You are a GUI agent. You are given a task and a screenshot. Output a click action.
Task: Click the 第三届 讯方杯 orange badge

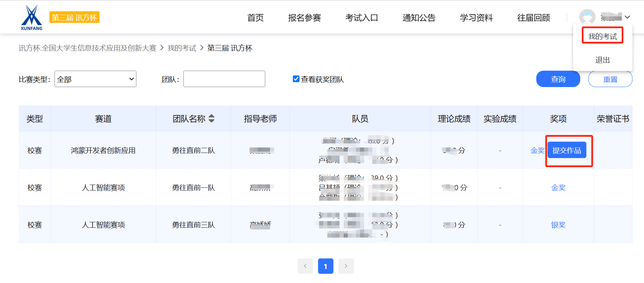[74, 17]
